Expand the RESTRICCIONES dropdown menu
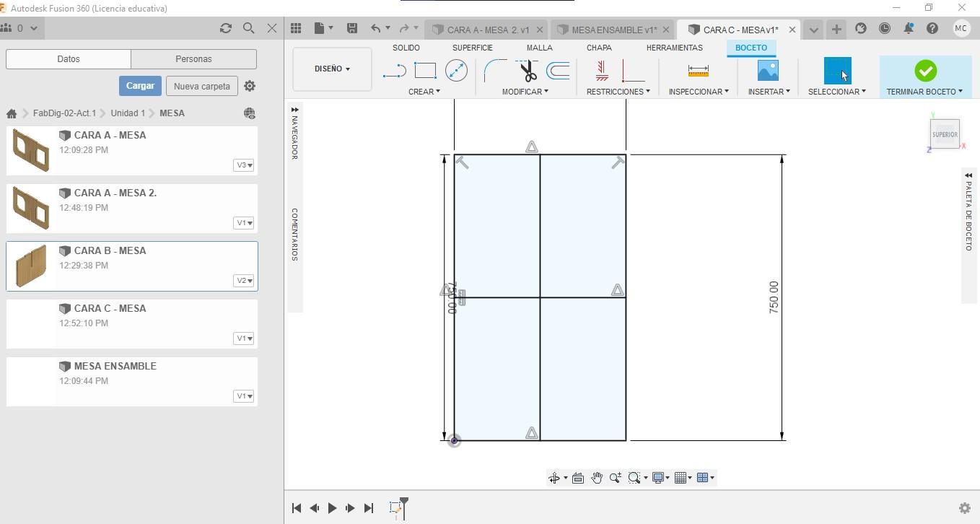 coord(618,92)
